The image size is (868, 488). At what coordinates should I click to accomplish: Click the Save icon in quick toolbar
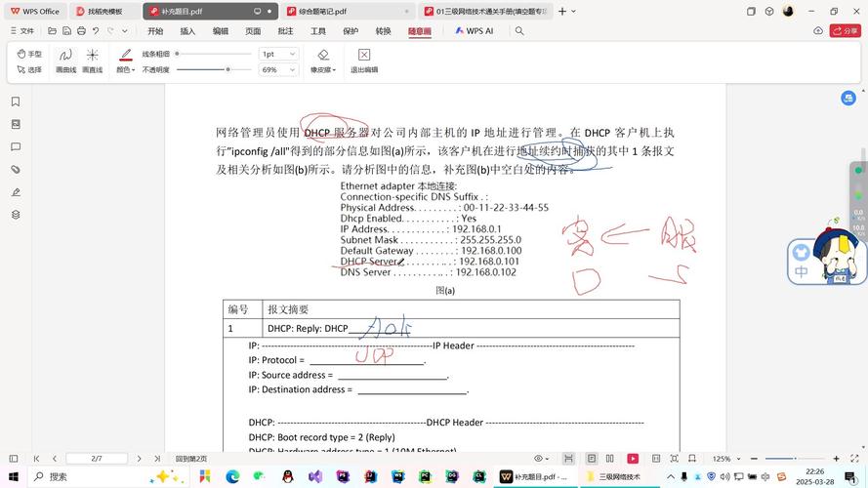click(66, 31)
